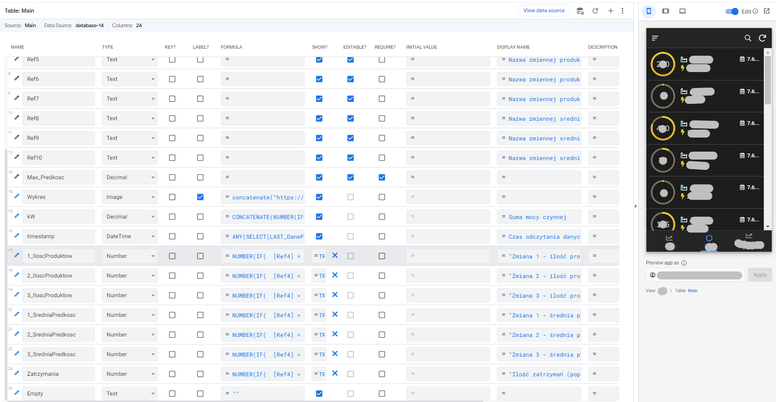
Task: Click the kW display name field
Action: pos(539,216)
